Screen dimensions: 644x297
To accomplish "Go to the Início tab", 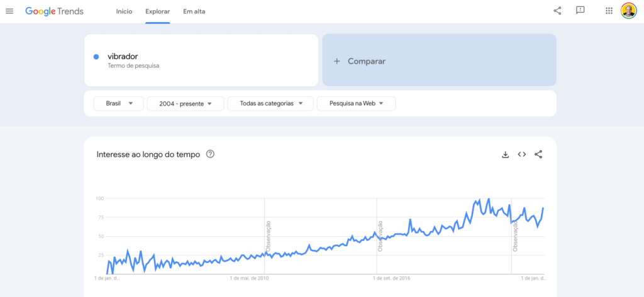I will (x=124, y=11).
